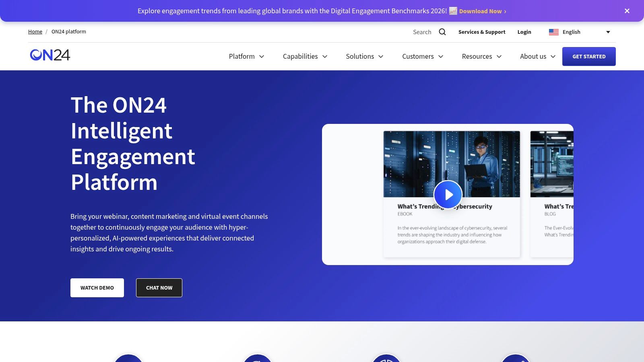Click the CHAT NOW button

[x=159, y=288]
